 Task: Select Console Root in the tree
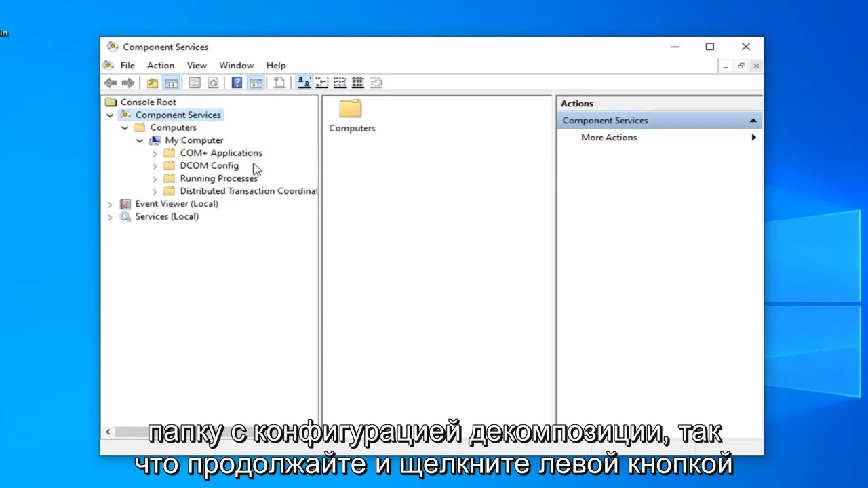point(148,102)
